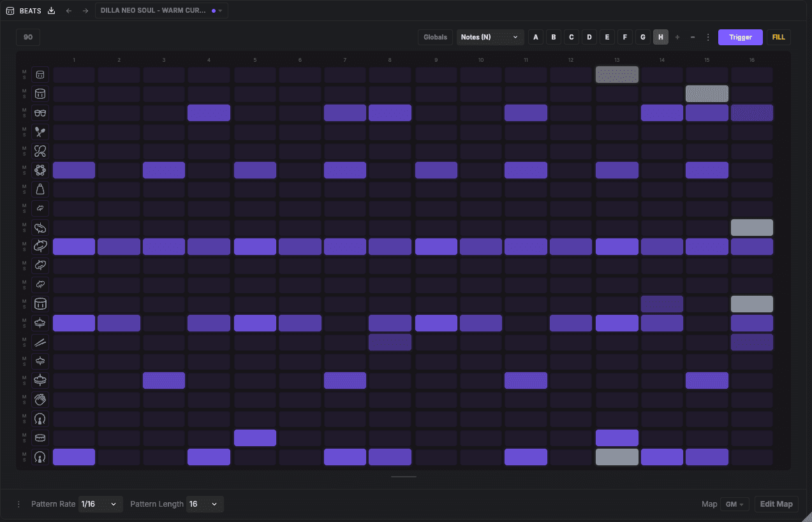Click the horizontal handle bar below the grid
The image size is (812, 522).
[404, 477]
